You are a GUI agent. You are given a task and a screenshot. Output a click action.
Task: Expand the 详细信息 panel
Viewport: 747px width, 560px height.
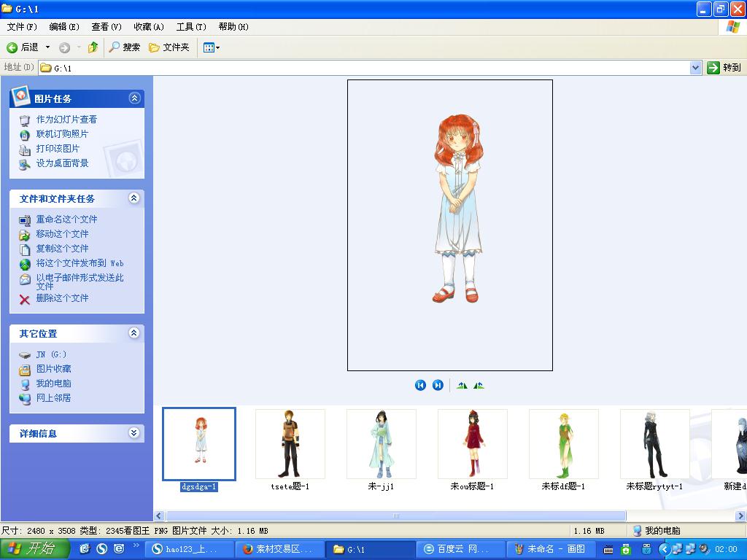[x=134, y=433]
